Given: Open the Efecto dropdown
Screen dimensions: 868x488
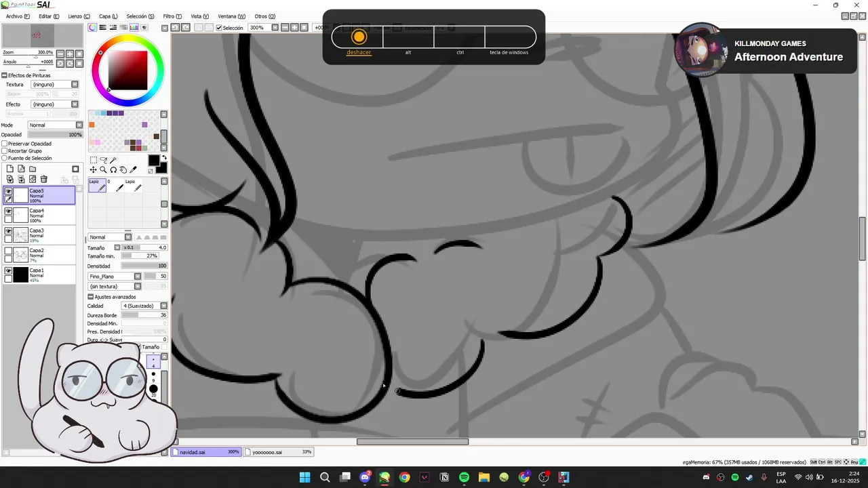Looking at the screenshot, I should [56, 104].
